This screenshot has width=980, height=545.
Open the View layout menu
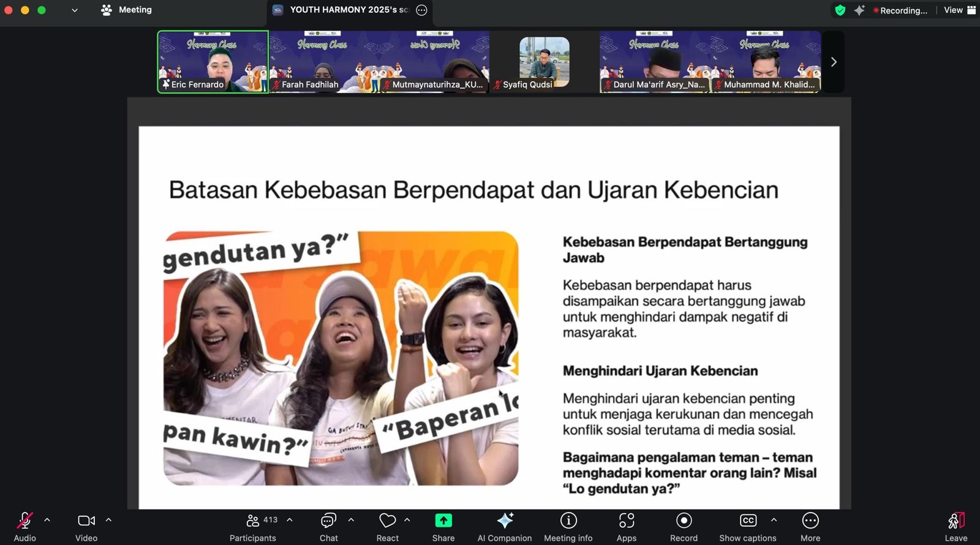[x=959, y=10]
